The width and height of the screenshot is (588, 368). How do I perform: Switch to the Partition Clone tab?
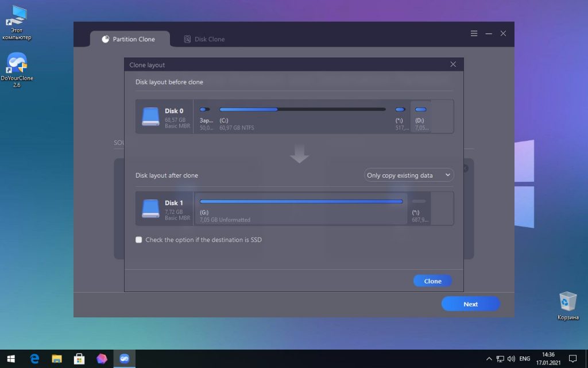(129, 39)
